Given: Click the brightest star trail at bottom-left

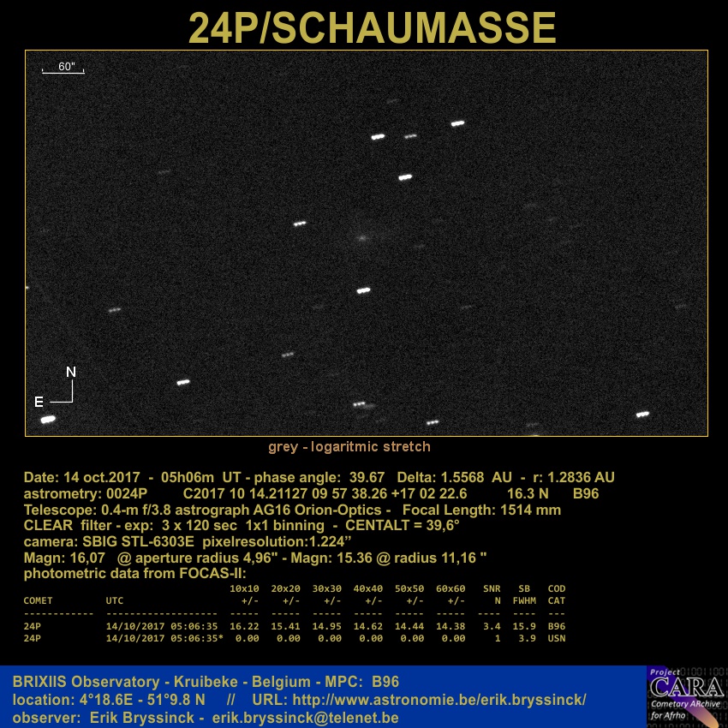Looking at the screenshot, I should coord(48,420).
